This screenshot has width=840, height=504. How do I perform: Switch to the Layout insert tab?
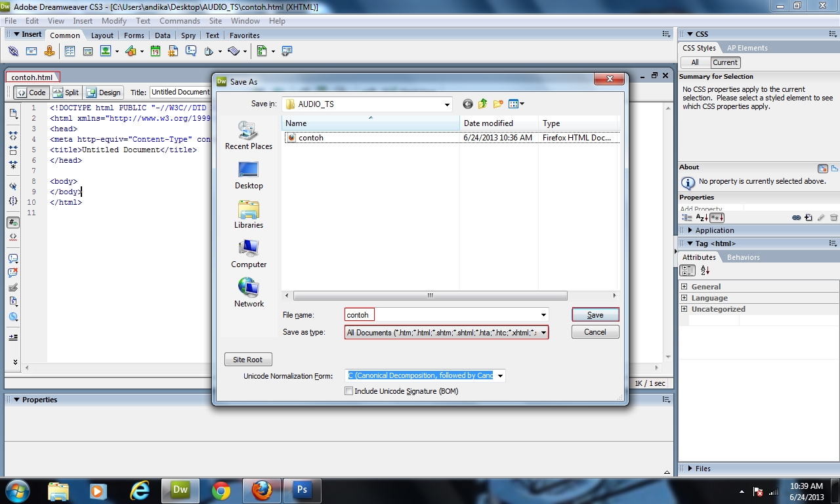(102, 35)
